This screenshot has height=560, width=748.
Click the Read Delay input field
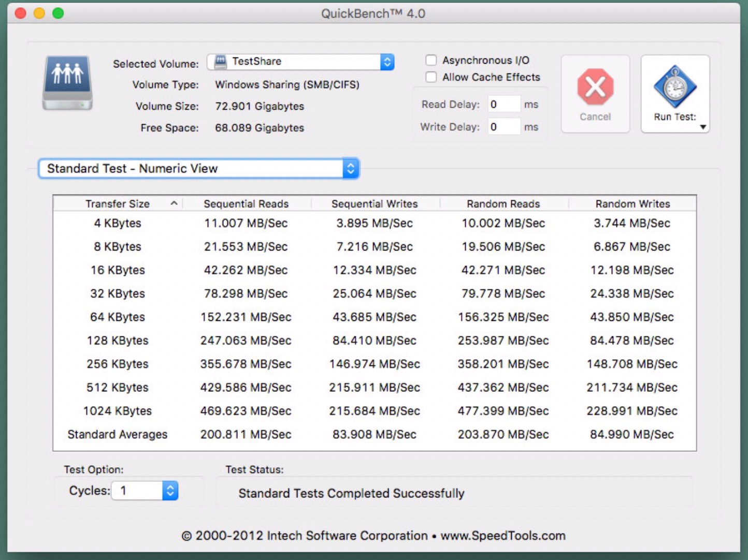pos(504,104)
